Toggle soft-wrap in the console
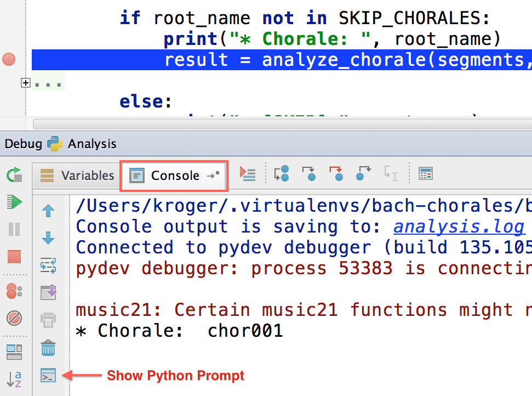Screen dimensions: 532x396 point(48,266)
